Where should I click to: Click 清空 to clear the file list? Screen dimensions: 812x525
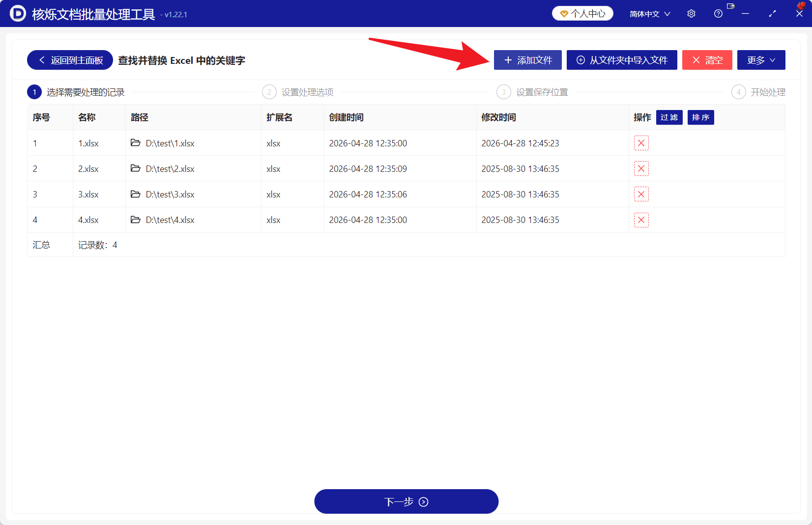coord(707,59)
